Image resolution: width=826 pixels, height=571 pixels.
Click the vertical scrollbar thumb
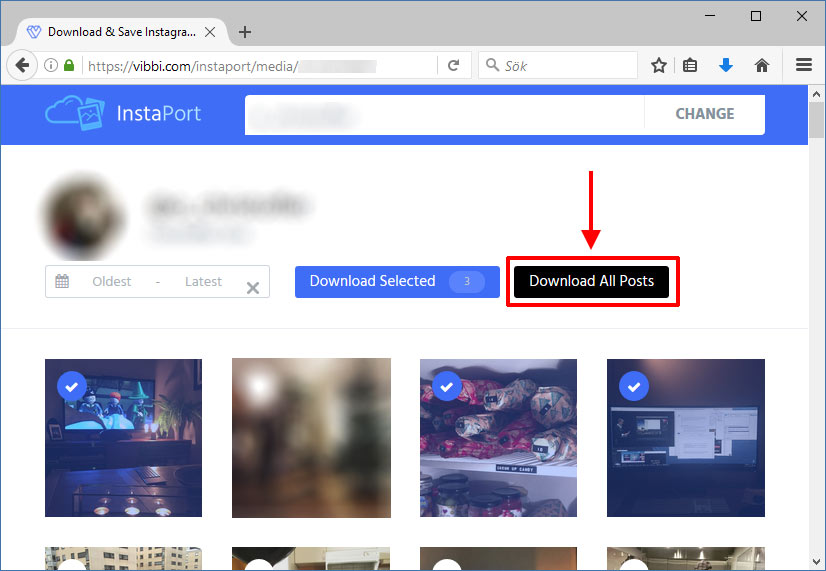(817, 120)
